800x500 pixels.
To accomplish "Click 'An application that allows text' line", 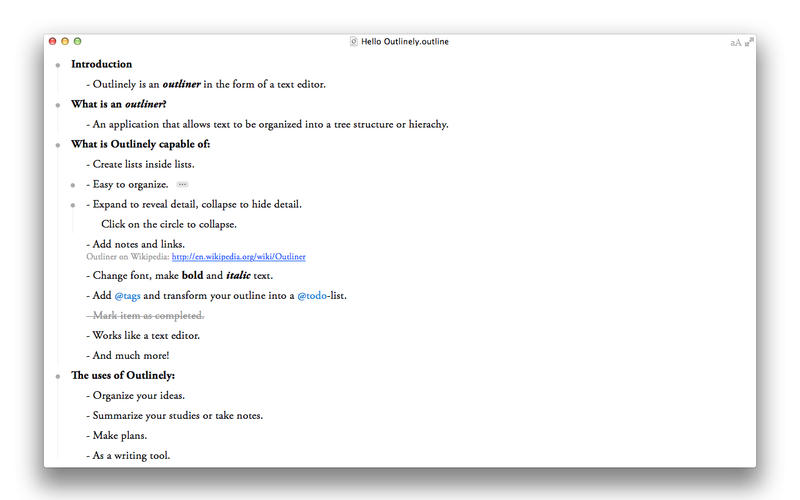I will (x=267, y=124).
